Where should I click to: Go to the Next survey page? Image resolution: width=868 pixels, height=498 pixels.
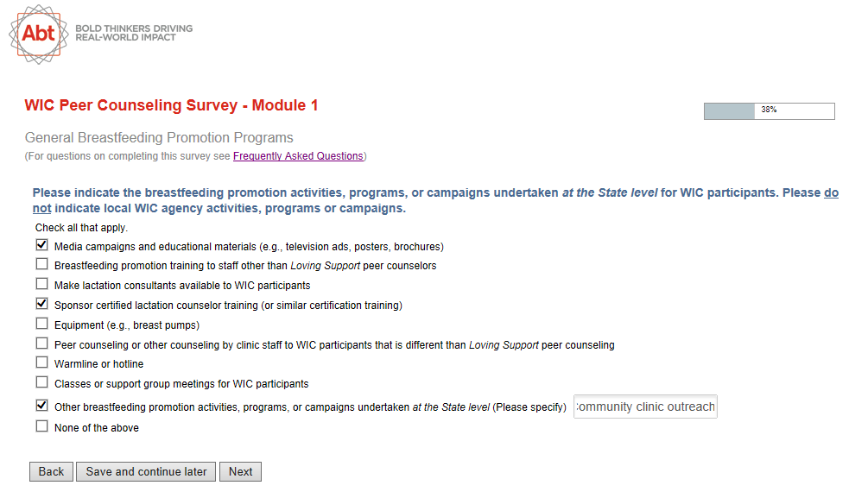pos(240,471)
